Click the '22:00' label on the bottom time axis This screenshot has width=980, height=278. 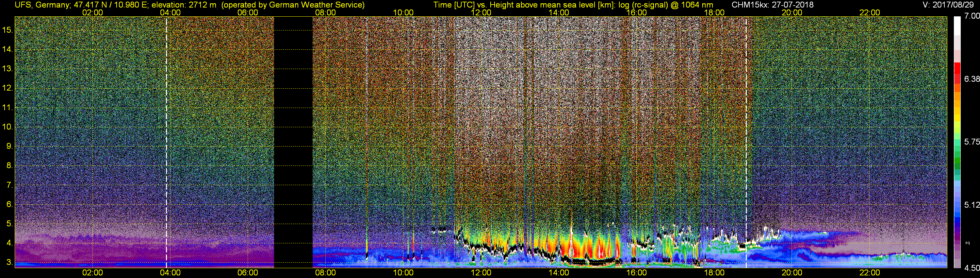click(x=870, y=273)
